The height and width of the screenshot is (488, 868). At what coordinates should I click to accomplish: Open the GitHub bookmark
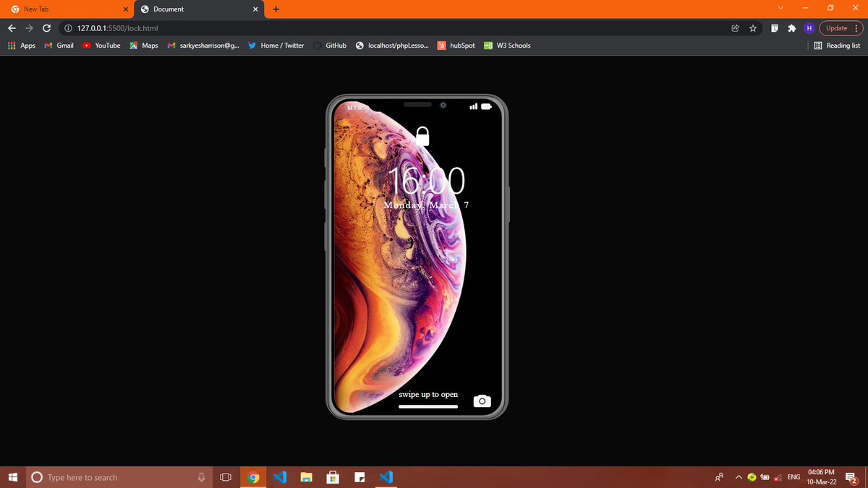(x=330, y=46)
